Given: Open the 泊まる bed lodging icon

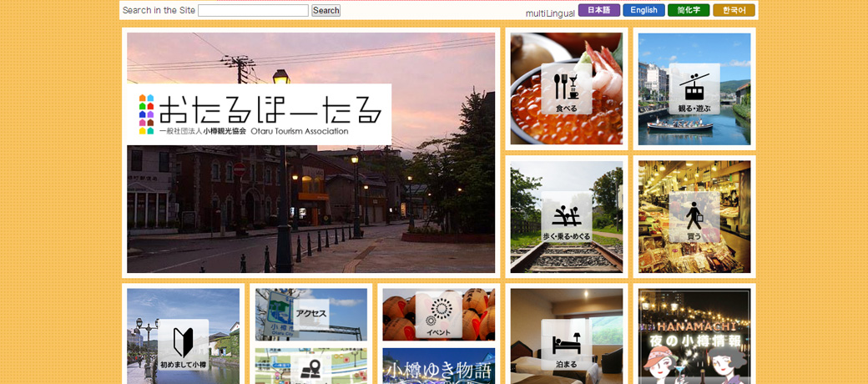Looking at the screenshot, I should (567, 345).
